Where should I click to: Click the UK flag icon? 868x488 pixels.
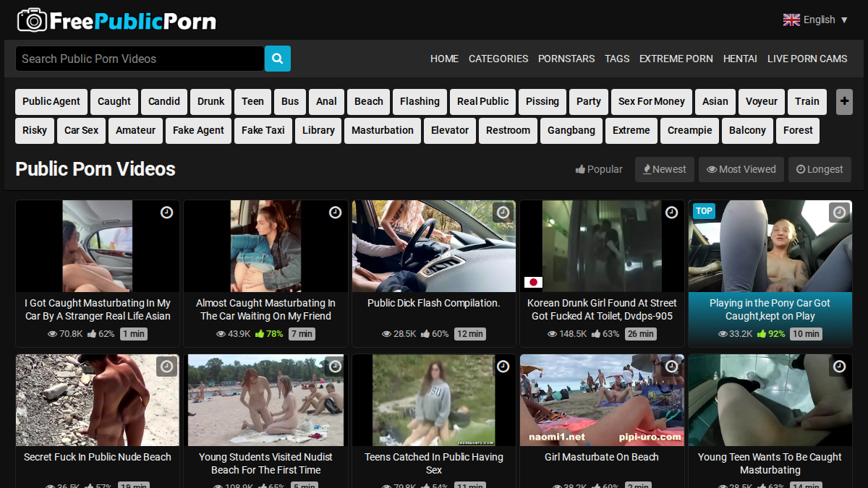(791, 20)
